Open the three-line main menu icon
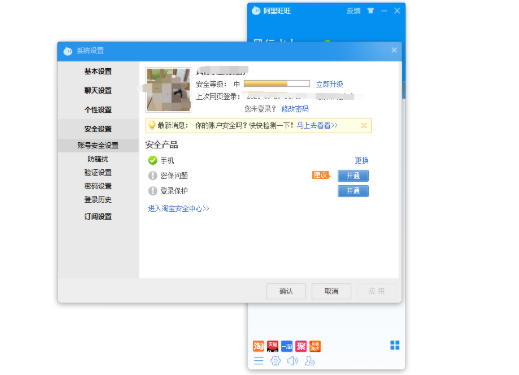Viewport: 519px width, 375px height. point(258,361)
